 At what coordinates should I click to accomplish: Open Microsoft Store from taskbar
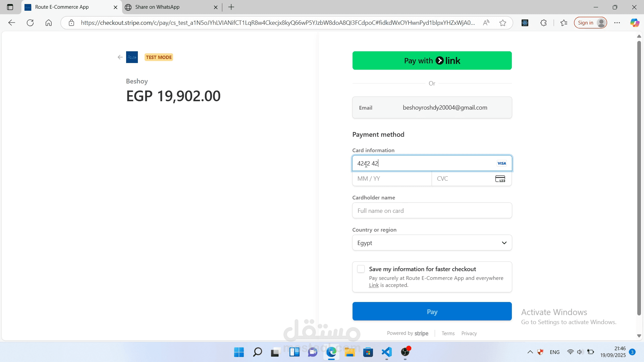(368, 352)
